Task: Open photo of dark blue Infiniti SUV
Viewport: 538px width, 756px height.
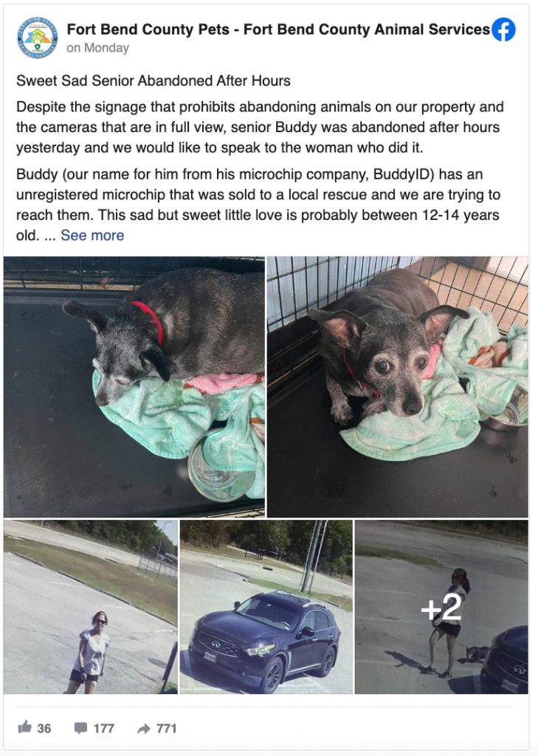Action: click(x=266, y=607)
